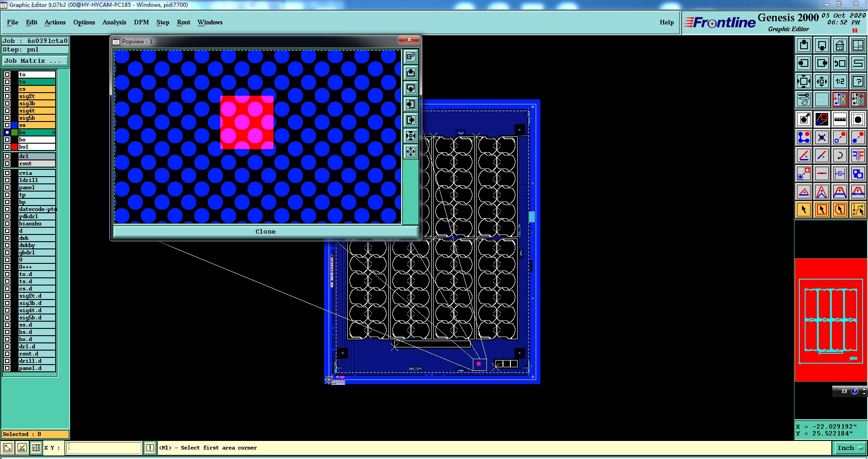Screen dimensions: 868x459
Task: Toggle display checkbox for layer cs
Action: pyautogui.click(x=7, y=89)
